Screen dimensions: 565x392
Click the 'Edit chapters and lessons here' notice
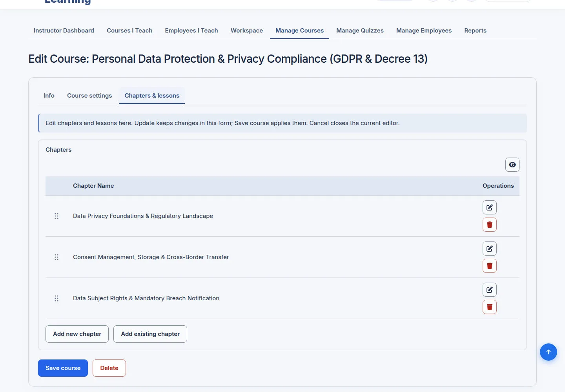282,123
